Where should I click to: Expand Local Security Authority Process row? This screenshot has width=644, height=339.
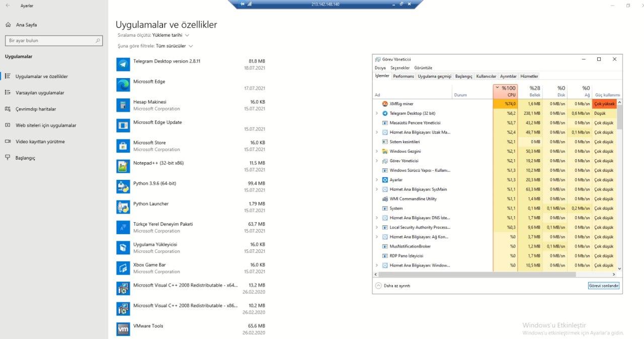pyautogui.click(x=377, y=227)
